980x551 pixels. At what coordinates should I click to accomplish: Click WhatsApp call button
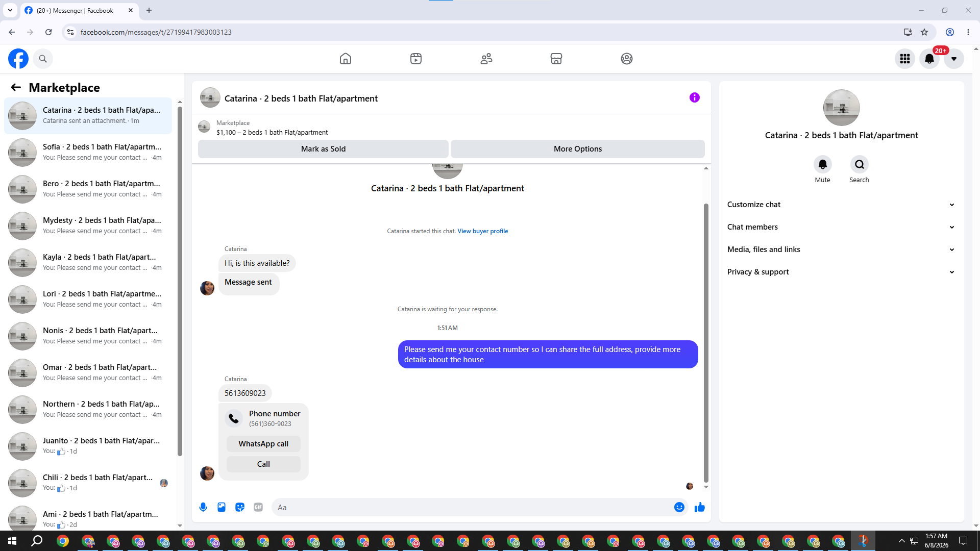263,444
